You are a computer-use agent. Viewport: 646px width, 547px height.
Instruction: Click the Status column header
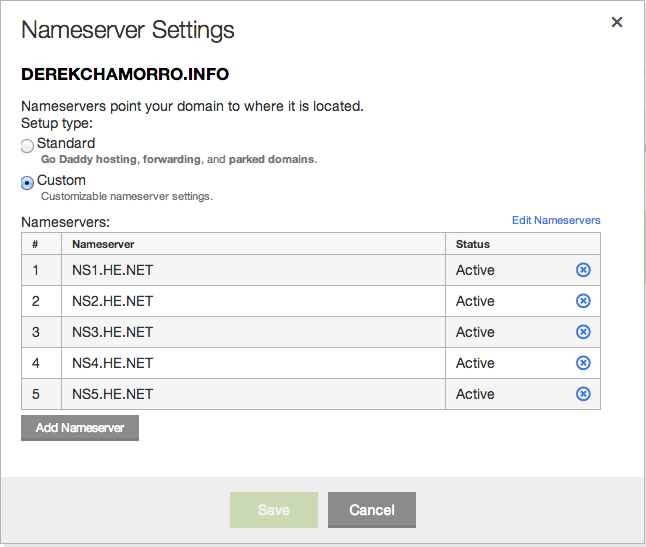473,244
